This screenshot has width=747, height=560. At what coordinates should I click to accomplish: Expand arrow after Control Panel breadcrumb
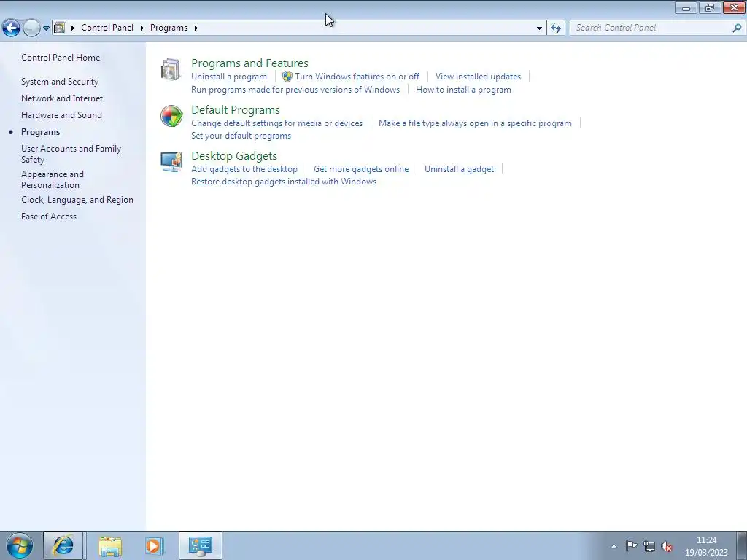coord(142,28)
